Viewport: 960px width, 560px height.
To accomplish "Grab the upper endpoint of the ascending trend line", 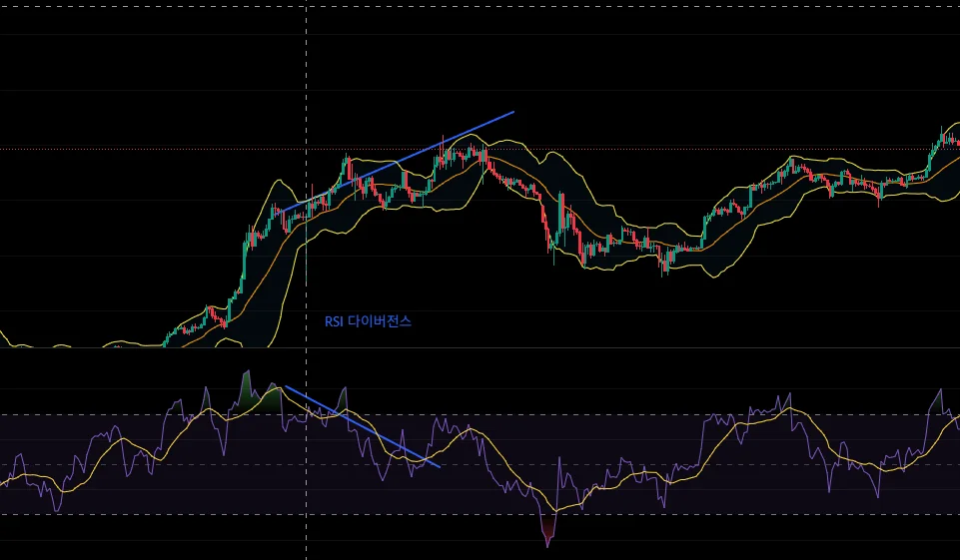I will point(513,112).
